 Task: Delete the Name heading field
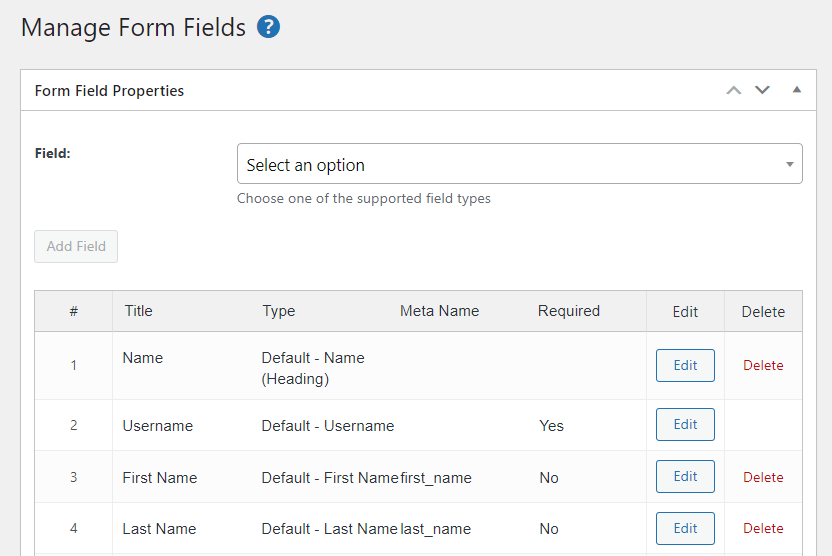(763, 365)
